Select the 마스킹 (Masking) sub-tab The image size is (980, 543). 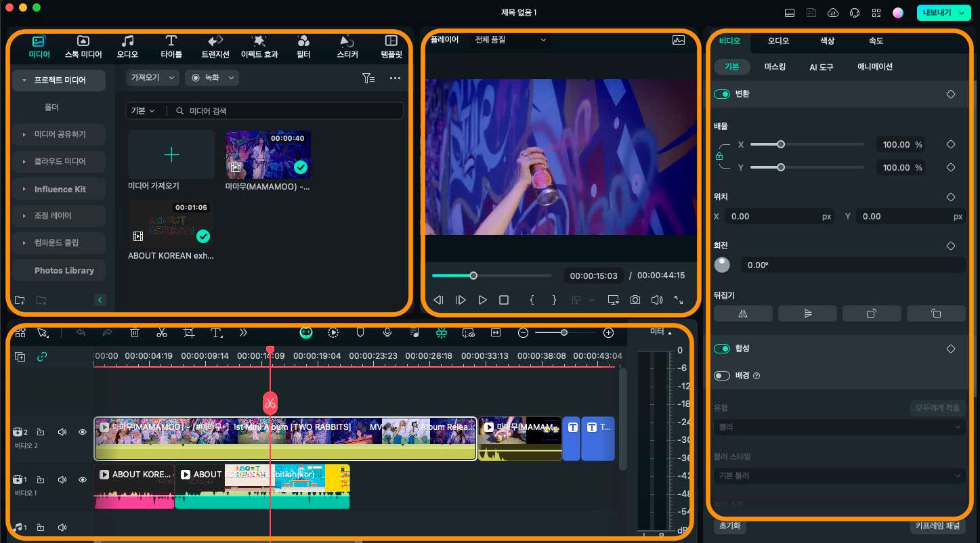(775, 67)
